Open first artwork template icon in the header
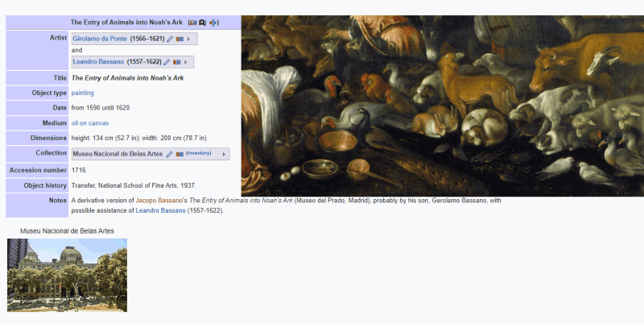Image resolution: width=644 pixels, height=324 pixels. pyautogui.click(x=193, y=23)
